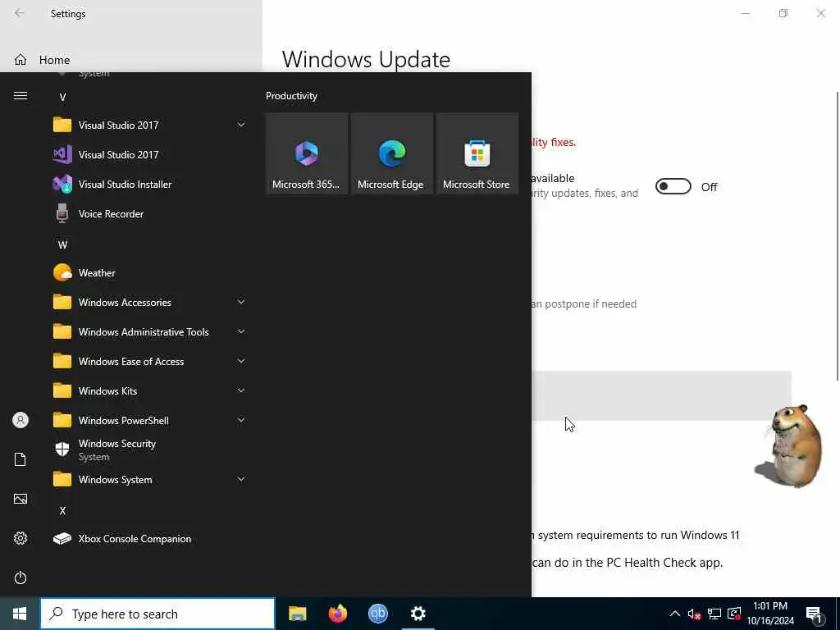The width and height of the screenshot is (840, 630).
Task: Click the tray icon left of the clock
Action: tap(734, 614)
